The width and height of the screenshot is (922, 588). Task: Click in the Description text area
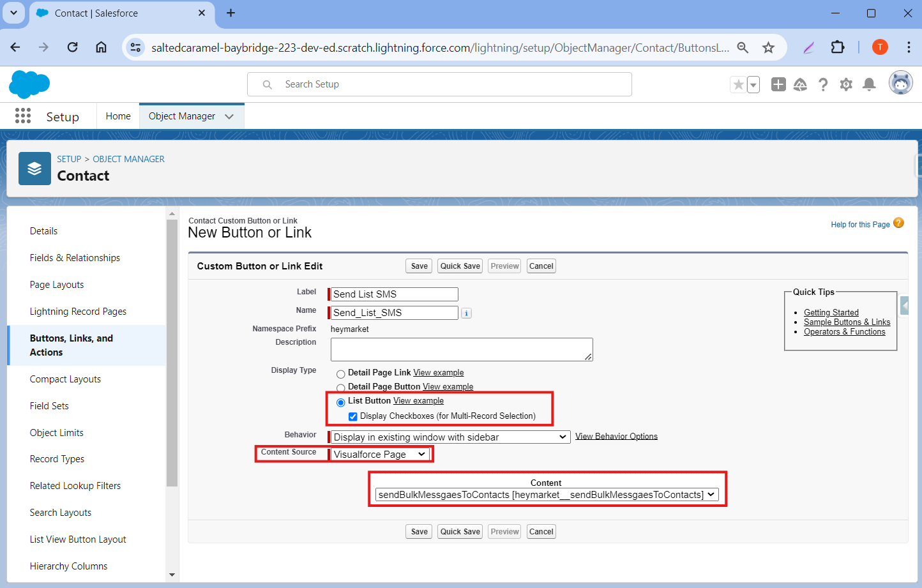coord(462,349)
